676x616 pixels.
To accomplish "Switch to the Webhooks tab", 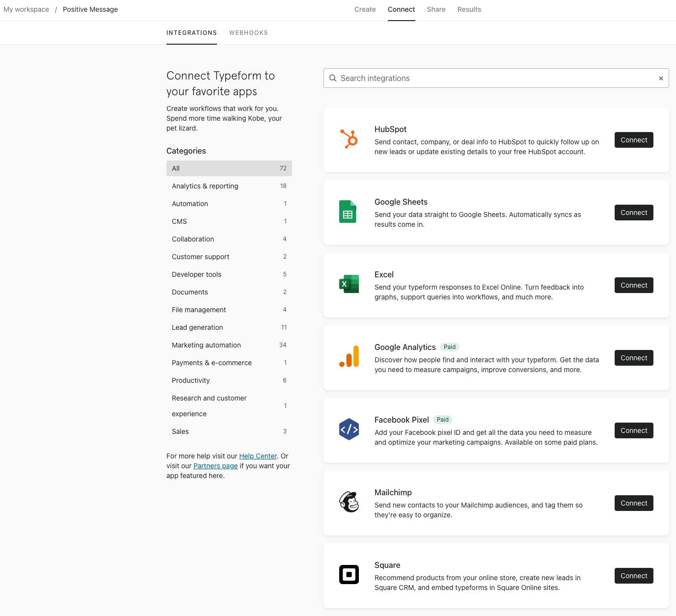I will click(x=248, y=33).
